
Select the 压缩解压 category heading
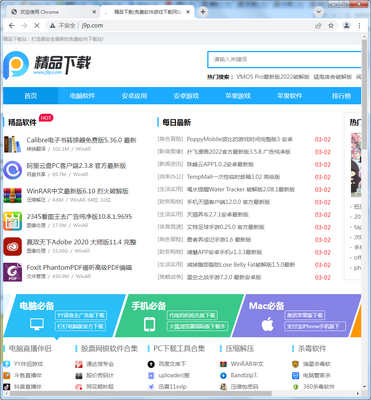click(x=240, y=349)
